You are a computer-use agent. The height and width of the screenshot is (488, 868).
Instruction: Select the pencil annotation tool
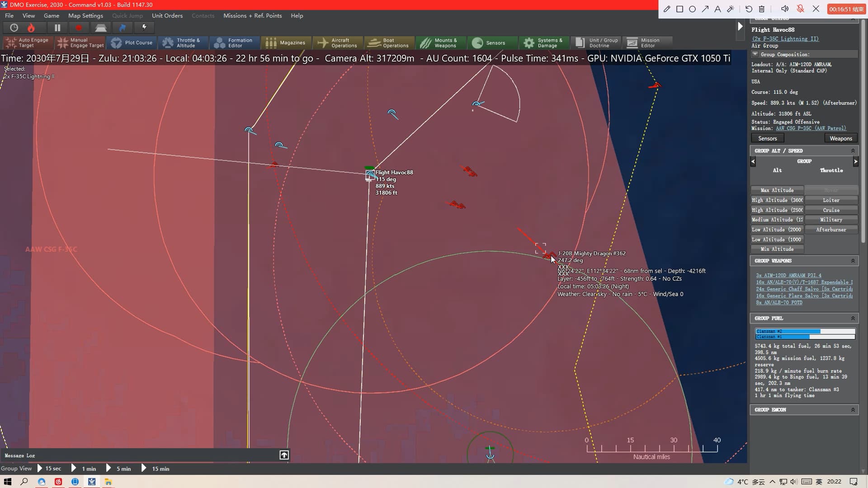coord(667,9)
